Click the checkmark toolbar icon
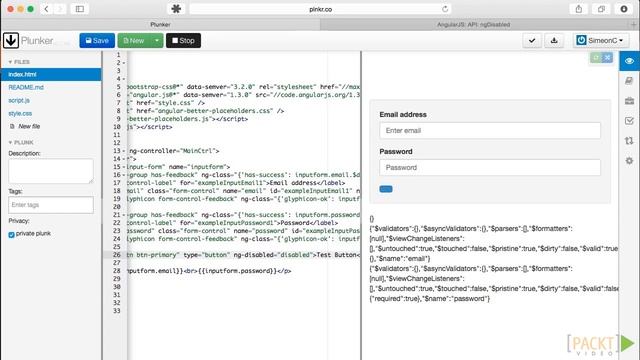The width and height of the screenshot is (640, 360). point(532,40)
